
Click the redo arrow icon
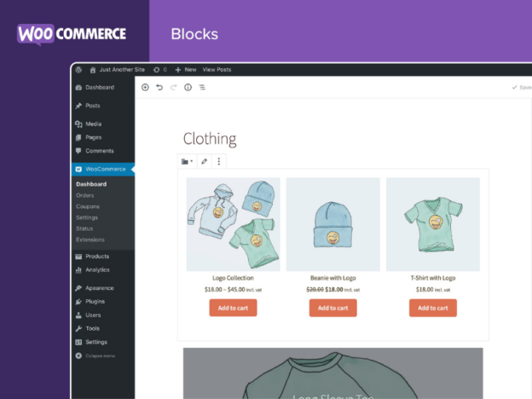point(174,87)
